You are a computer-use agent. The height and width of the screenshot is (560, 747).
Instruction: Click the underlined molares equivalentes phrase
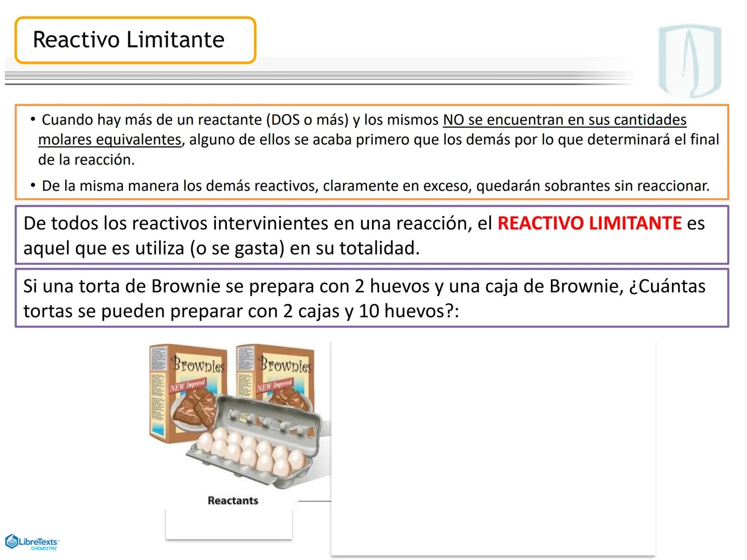[x=109, y=139]
